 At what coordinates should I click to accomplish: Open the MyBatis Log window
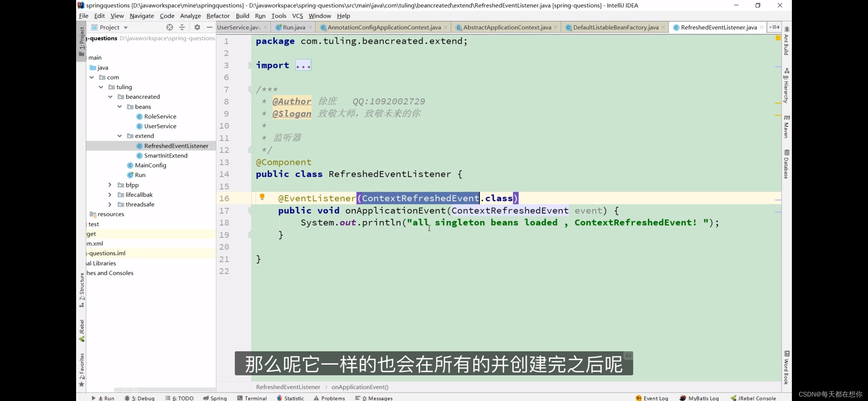(x=699, y=398)
